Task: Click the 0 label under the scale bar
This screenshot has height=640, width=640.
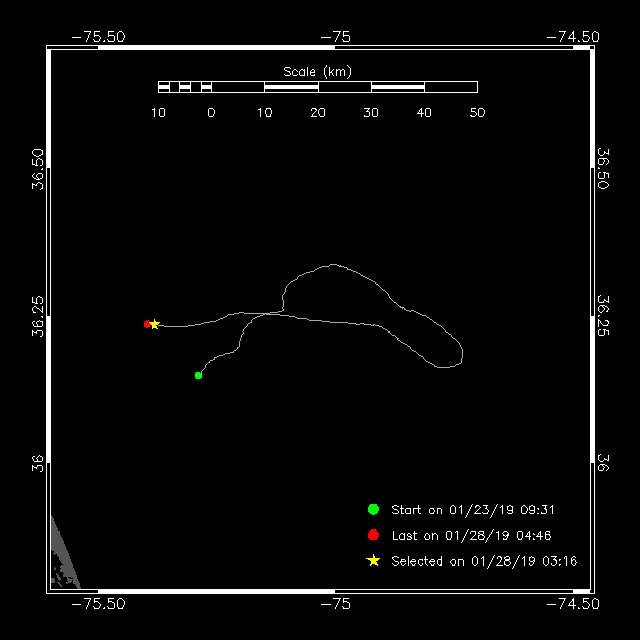Action: [211, 113]
